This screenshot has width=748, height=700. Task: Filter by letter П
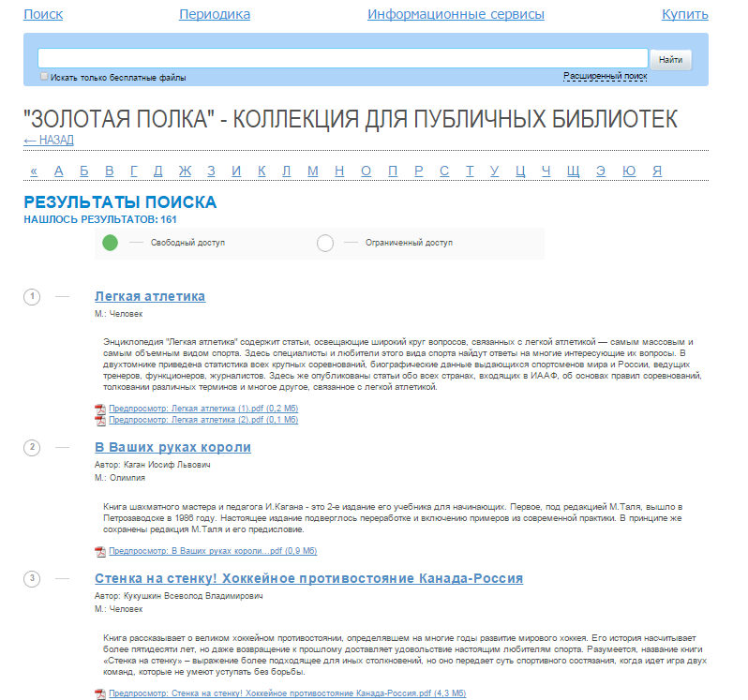[x=393, y=171]
